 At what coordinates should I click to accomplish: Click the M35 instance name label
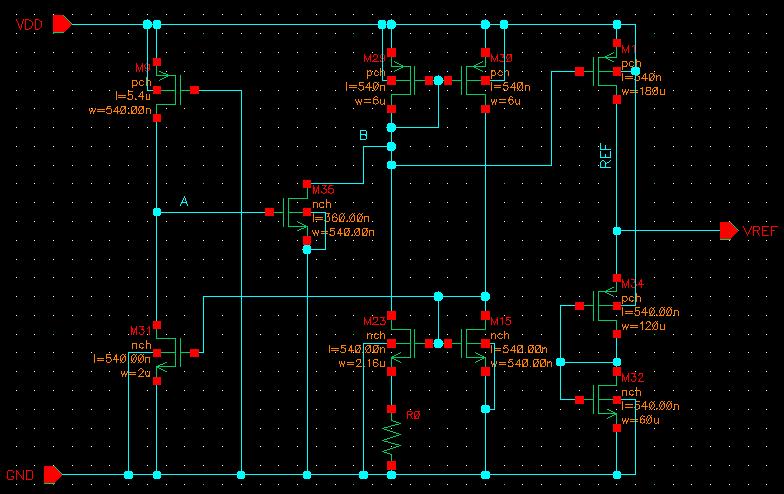[323, 190]
